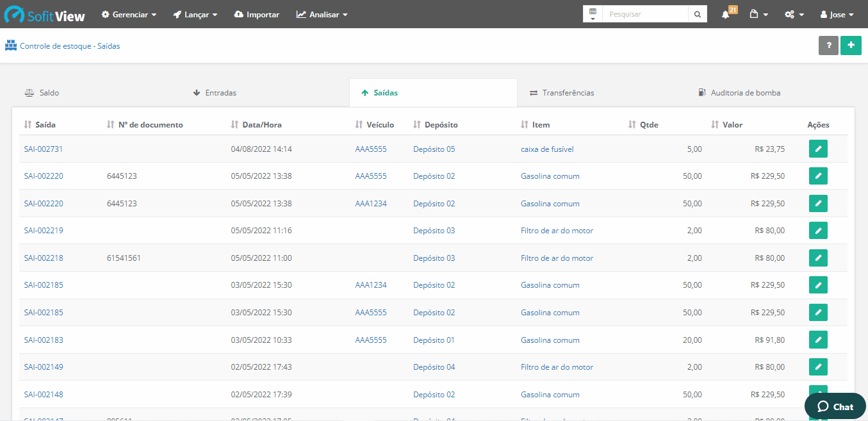Edit the SAI-002218 row
Screen dimensions: 868x421
pos(818,258)
